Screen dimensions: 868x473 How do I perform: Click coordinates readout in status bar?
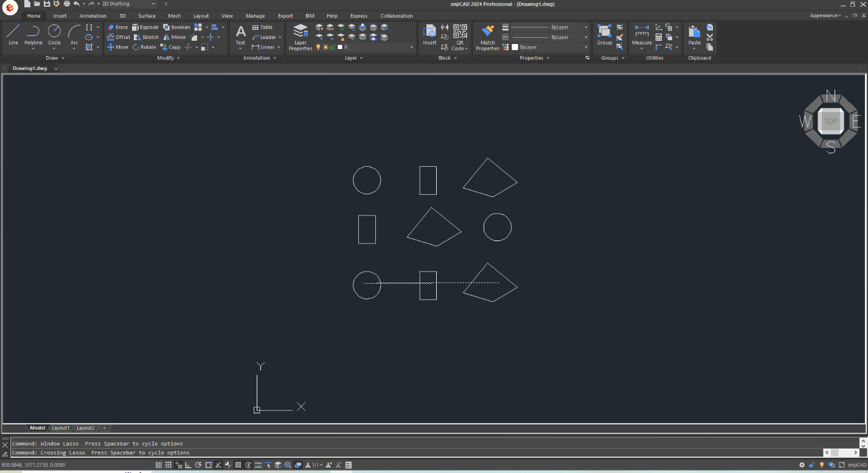33,465
